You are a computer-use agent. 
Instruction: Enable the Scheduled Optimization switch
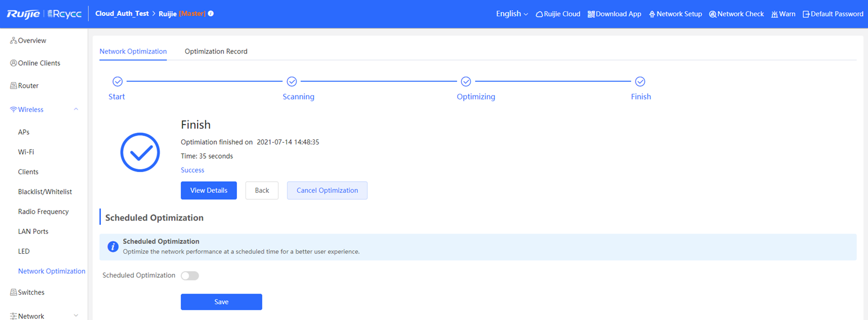tap(190, 276)
